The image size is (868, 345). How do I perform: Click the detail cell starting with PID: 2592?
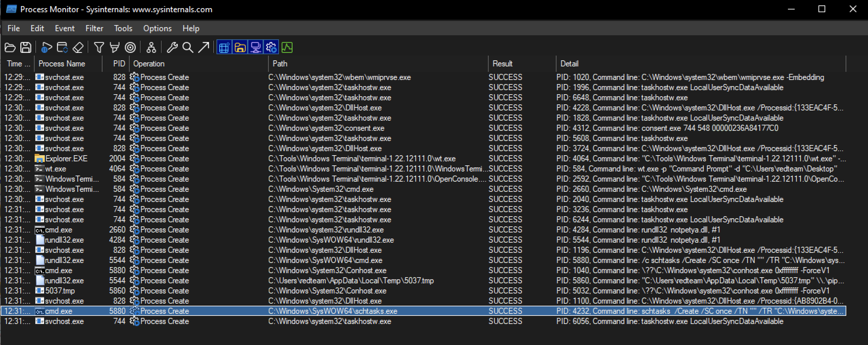(700, 179)
